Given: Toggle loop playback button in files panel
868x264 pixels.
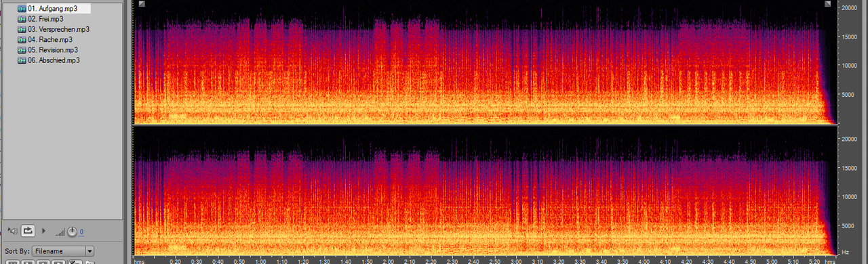Looking at the screenshot, I should pos(28,231).
